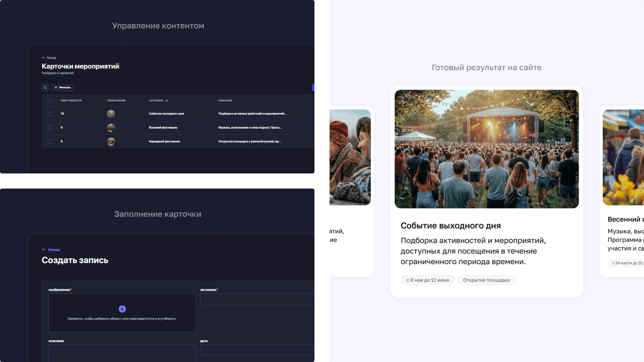This screenshot has height=362, width=644.
Task: Click the ИЗОБРАЖЕНИЕ column header
Action: coord(117,101)
